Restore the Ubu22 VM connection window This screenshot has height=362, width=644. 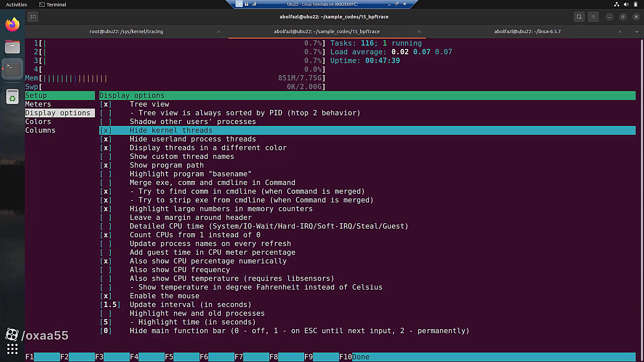tap(397, 4)
